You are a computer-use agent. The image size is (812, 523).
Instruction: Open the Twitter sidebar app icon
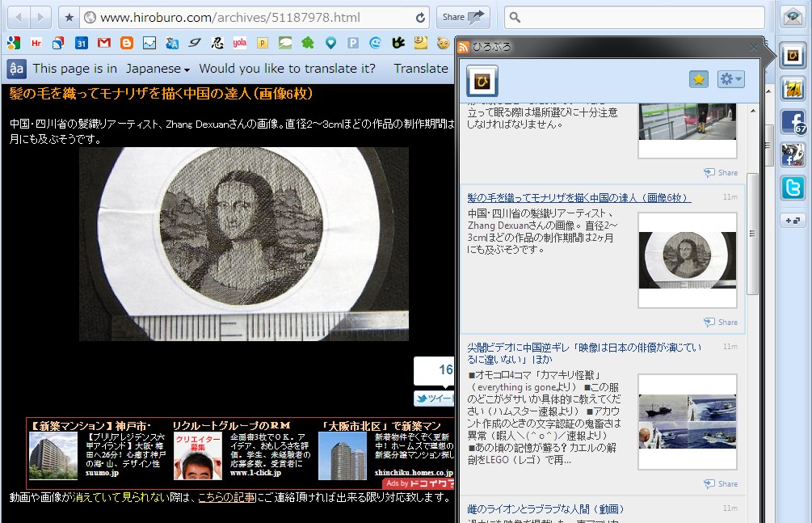[793, 188]
